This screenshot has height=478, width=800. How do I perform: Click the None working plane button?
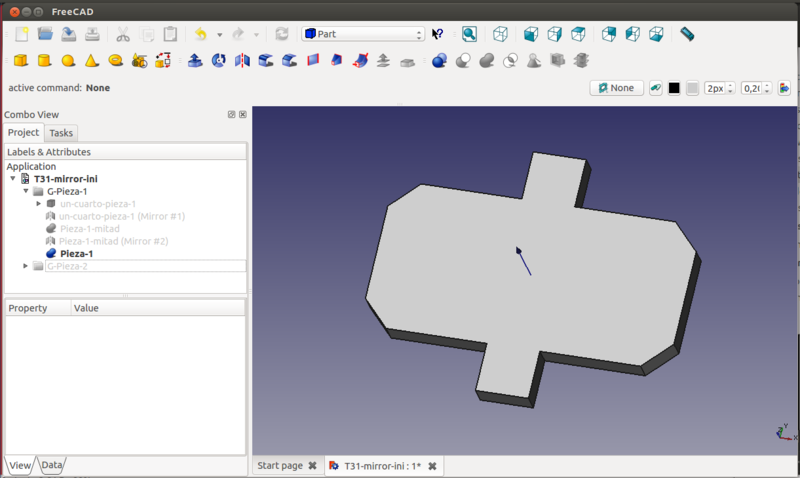tap(616, 88)
